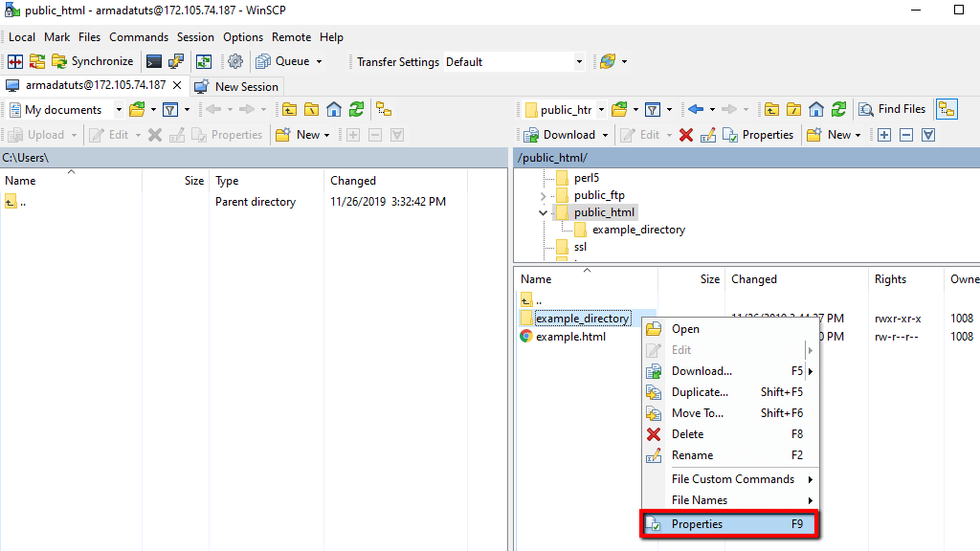
Task: Choose Duplicate... from the context menu
Action: coord(730,392)
